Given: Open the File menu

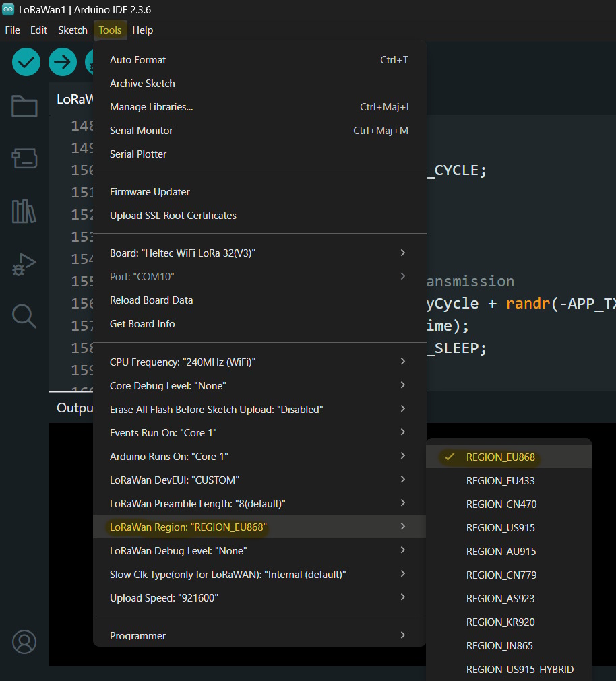Looking at the screenshot, I should [13, 30].
